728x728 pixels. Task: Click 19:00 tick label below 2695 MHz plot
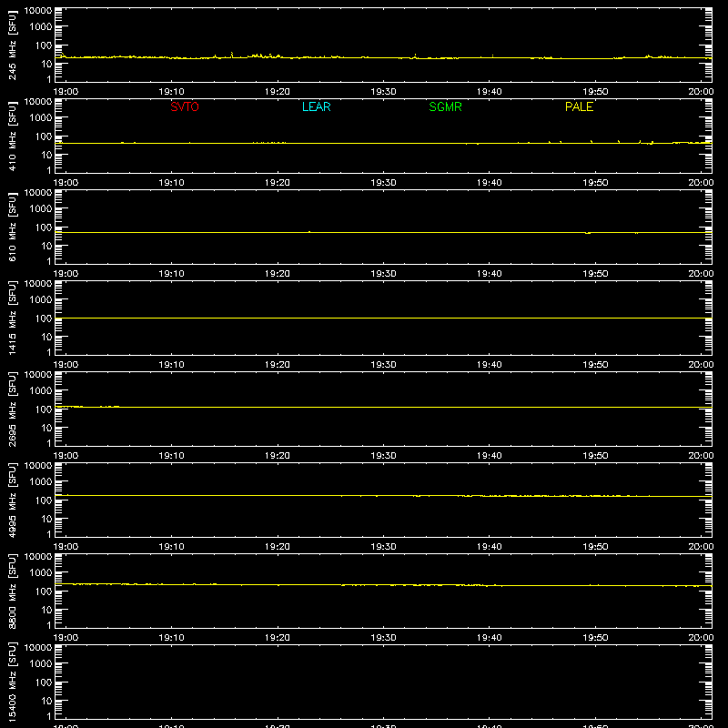pyautogui.click(x=66, y=456)
